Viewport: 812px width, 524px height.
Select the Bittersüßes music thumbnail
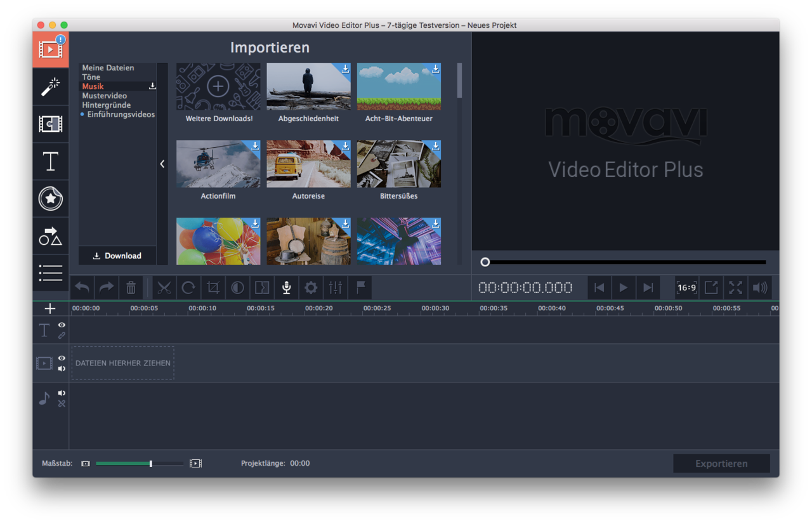(399, 164)
